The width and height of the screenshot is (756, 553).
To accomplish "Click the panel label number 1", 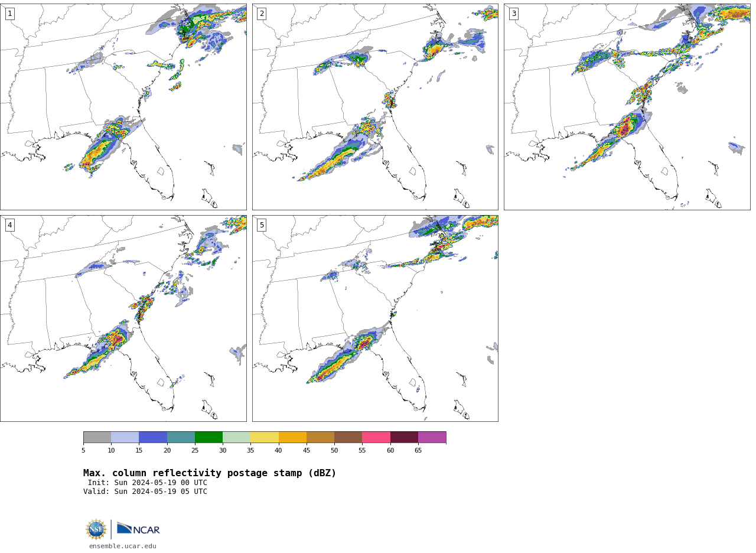I will pos(9,14).
